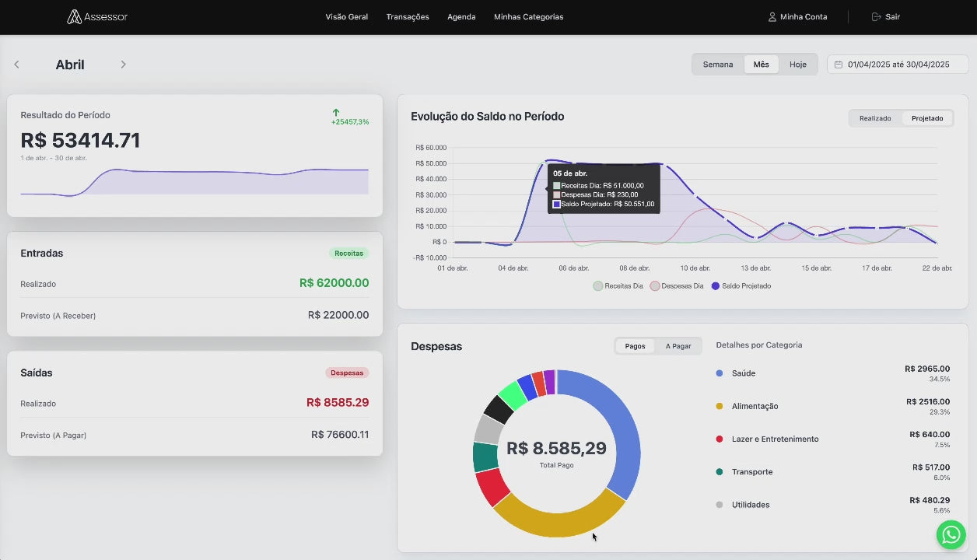977x560 pixels.
Task: Click the Sair logout icon
Action: click(876, 17)
